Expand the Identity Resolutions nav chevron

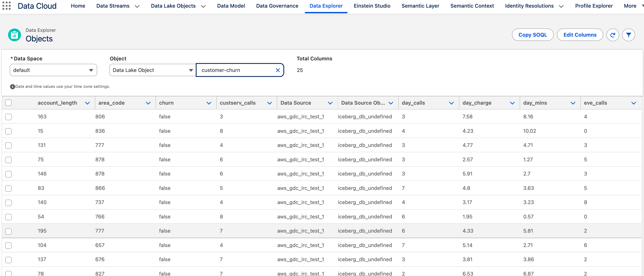(x=561, y=7)
